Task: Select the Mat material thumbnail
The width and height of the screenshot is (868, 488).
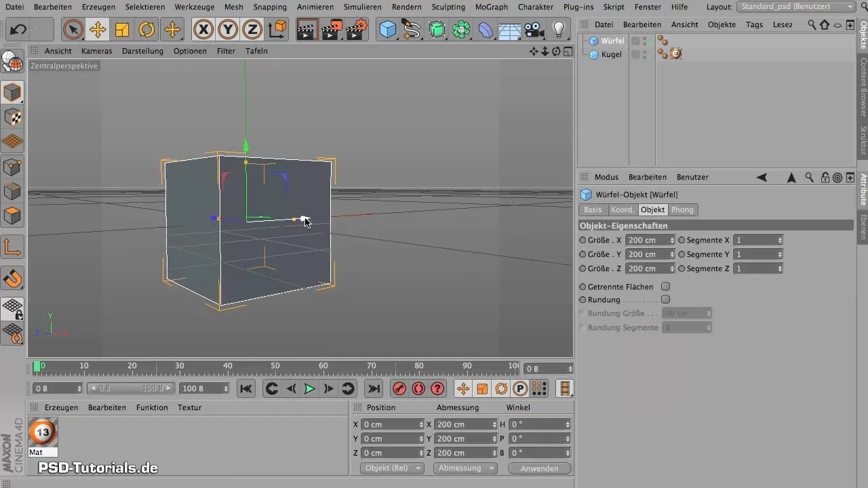Action: click(x=43, y=432)
